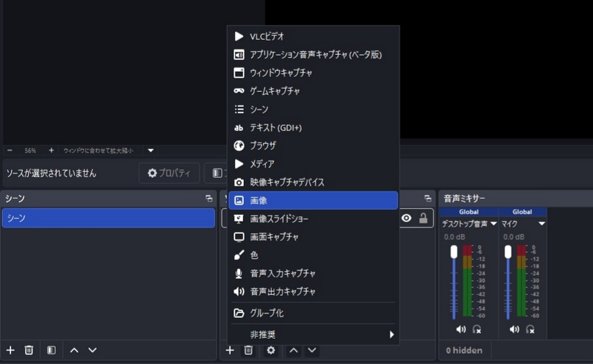Click the window capture icon
Screen dimensions: 593x364
(x=239, y=73)
